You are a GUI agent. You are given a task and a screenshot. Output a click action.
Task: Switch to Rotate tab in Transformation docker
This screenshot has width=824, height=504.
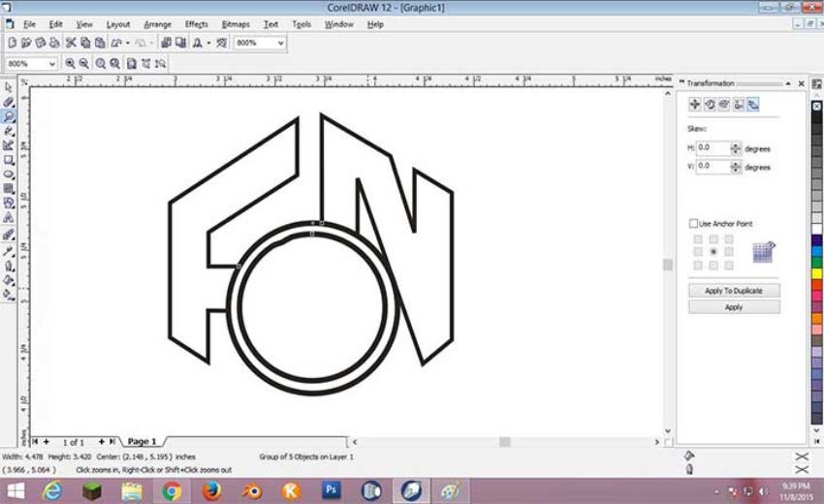(710, 104)
